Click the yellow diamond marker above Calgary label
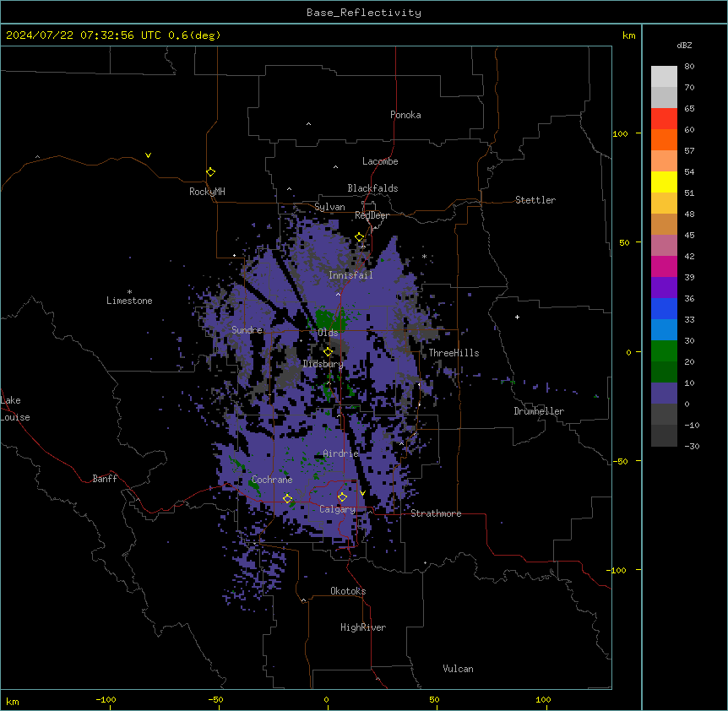This screenshot has height=711, width=728. coord(342,497)
